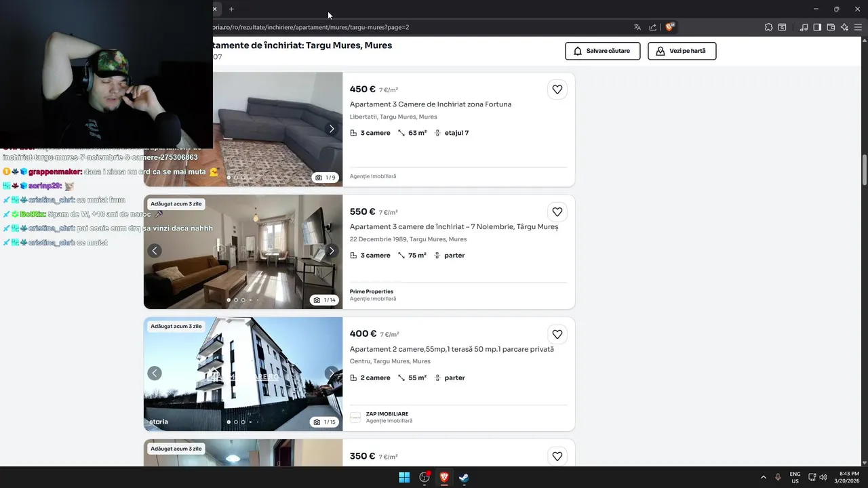Screen dimensions: 868x488
Task: Click grappenmaker's chat message in the overlay
Action: coord(111,172)
